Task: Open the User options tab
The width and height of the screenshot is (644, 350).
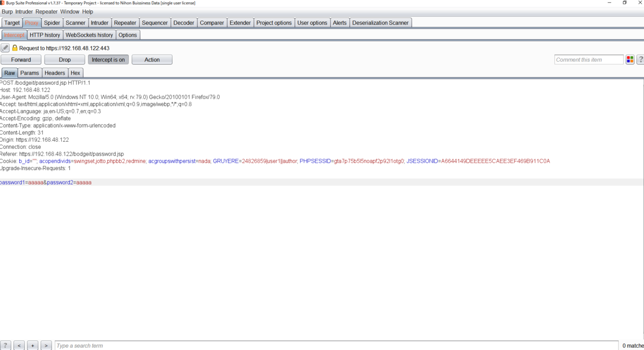Action: tap(312, 23)
